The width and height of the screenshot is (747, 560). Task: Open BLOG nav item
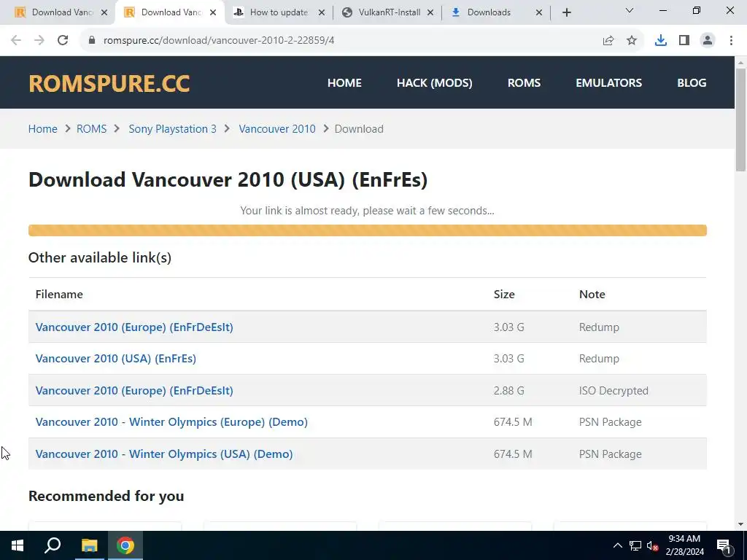click(x=692, y=83)
